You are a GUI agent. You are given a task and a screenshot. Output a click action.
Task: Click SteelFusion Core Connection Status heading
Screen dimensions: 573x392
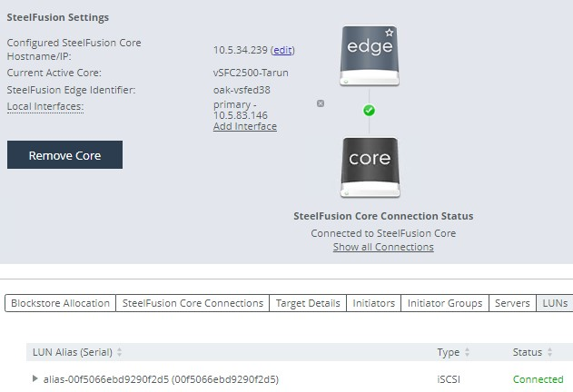383,216
